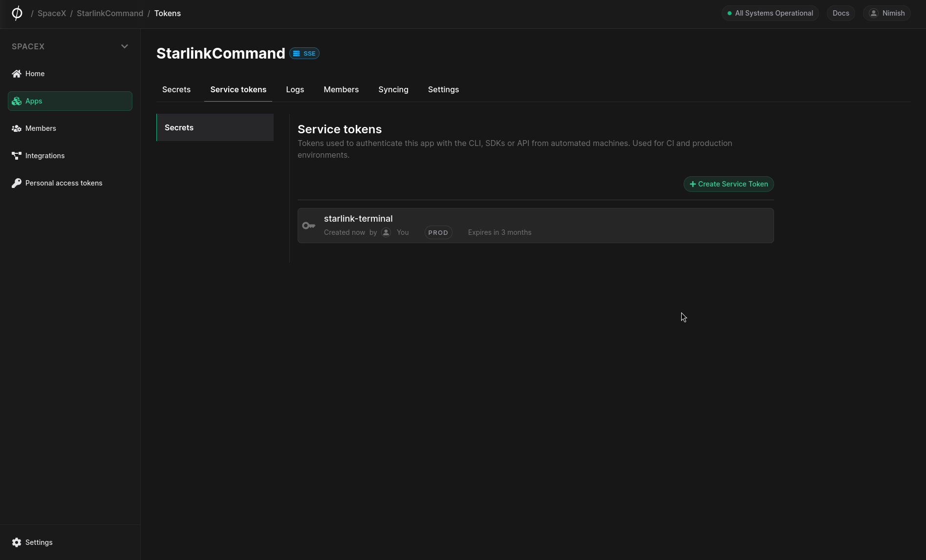This screenshot has height=560, width=926.
Task: Open Settings gear at sidebar bottom
Action: 17,542
